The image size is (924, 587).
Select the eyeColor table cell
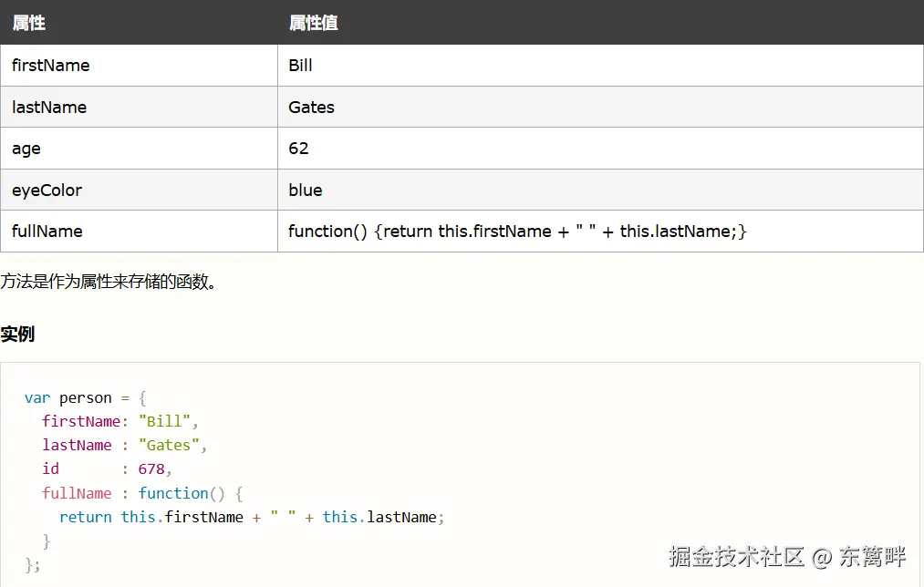[x=47, y=191]
